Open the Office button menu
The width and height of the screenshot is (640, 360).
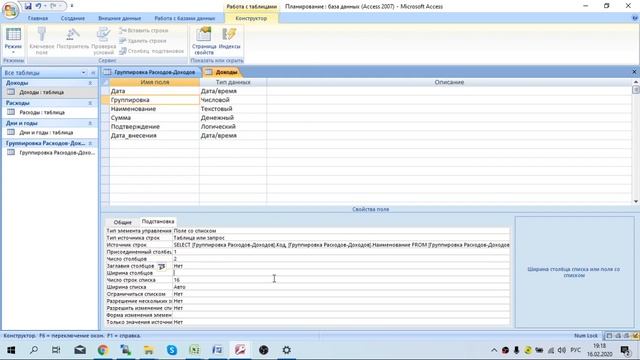click(x=10, y=10)
